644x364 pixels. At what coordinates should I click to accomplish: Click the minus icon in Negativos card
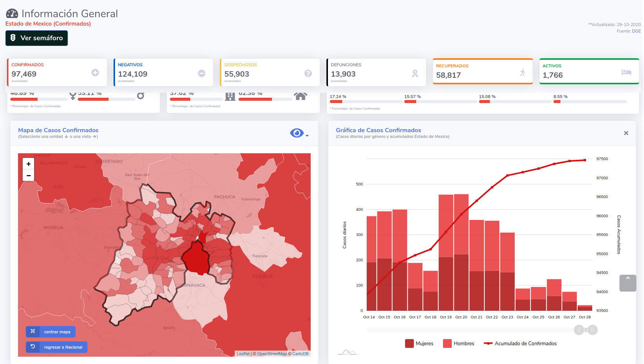(x=201, y=73)
